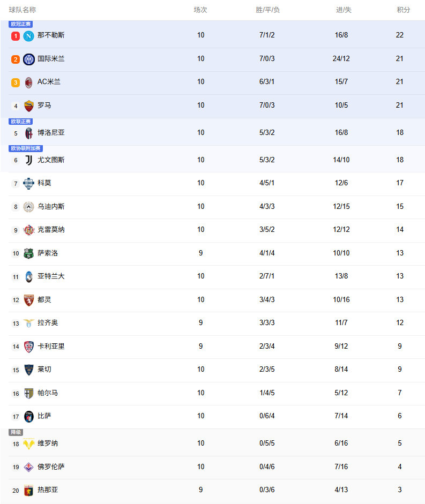This screenshot has height=504, width=425.
Task: Click the red rank 1 badge
Action: pos(16,36)
